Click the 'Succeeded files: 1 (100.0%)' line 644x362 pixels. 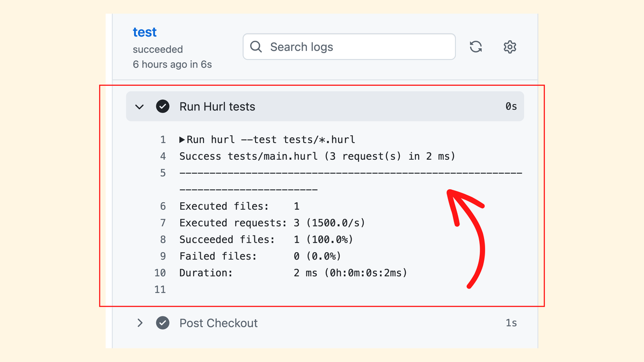tap(266, 240)
